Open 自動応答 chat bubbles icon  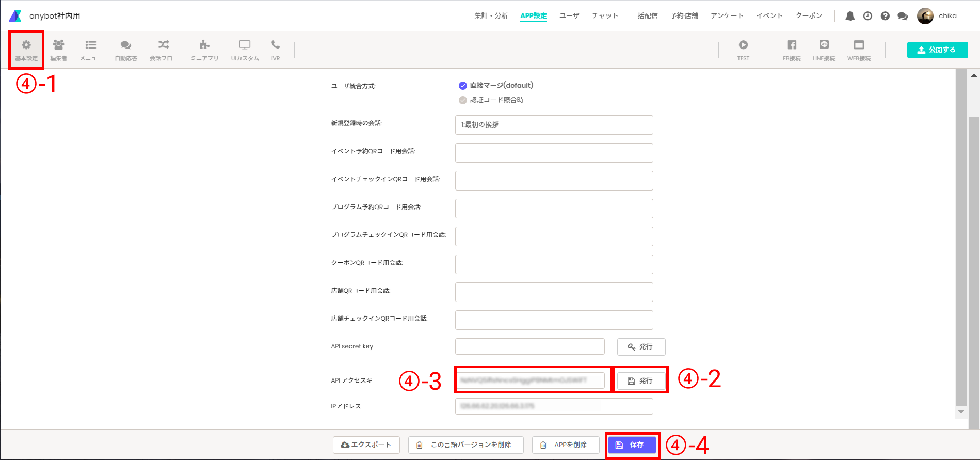click(126, 50)
